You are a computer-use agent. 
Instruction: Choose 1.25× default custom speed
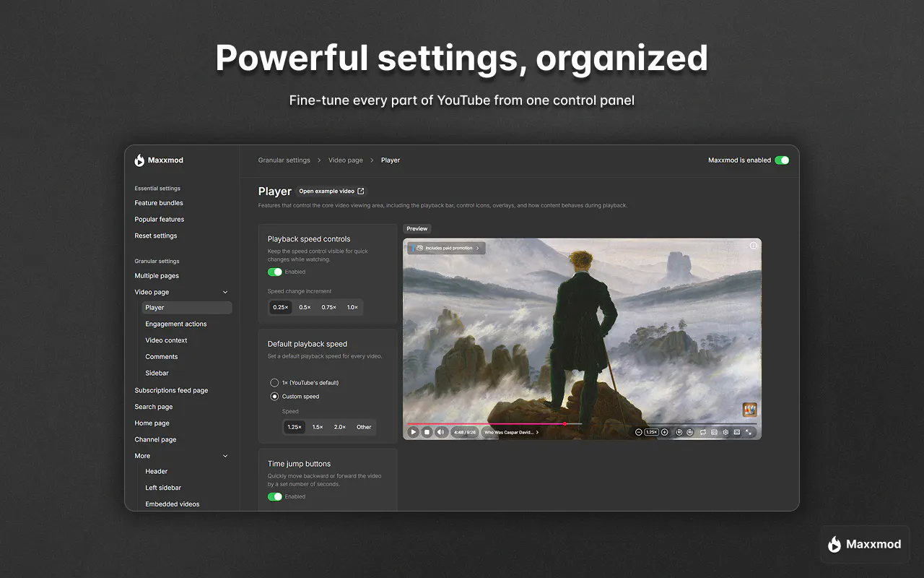[x=295, y=427]
